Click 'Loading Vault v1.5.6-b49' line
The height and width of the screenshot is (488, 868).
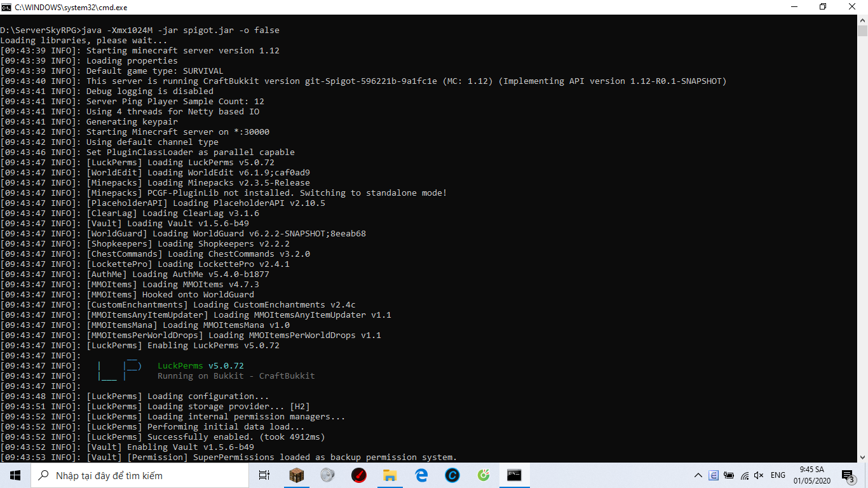[125, 224]
